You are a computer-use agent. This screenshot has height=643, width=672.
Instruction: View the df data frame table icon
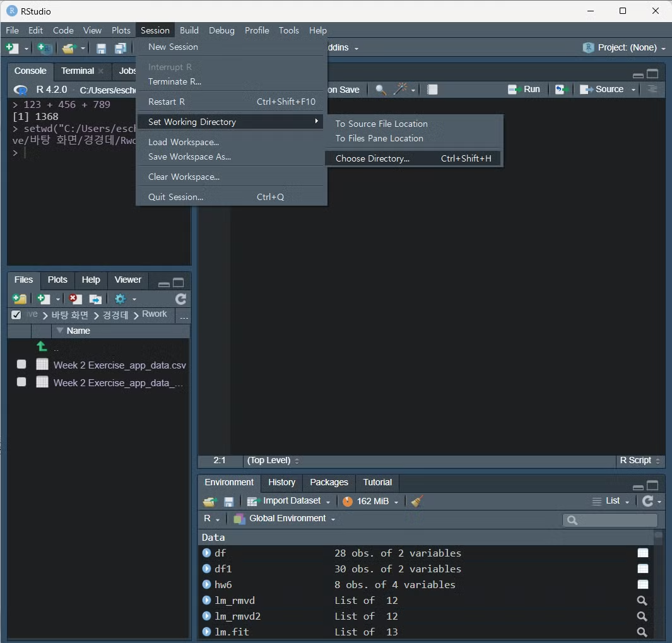pyautogui.click(x=643, y=553)
